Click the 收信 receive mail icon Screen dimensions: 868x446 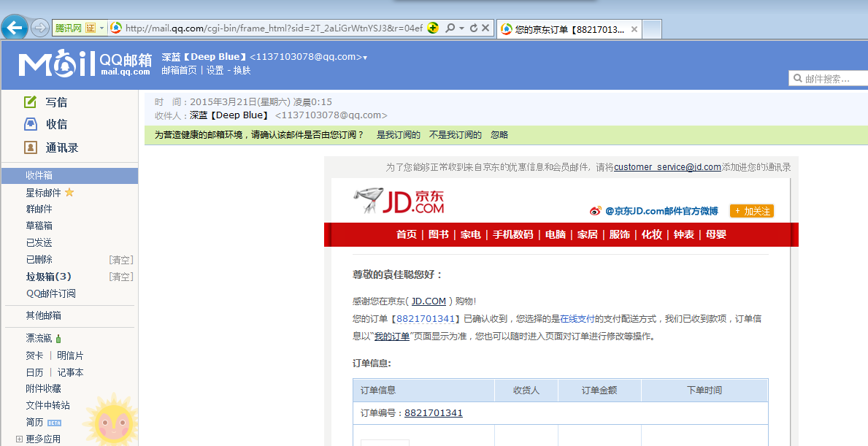tap(31, 124)
